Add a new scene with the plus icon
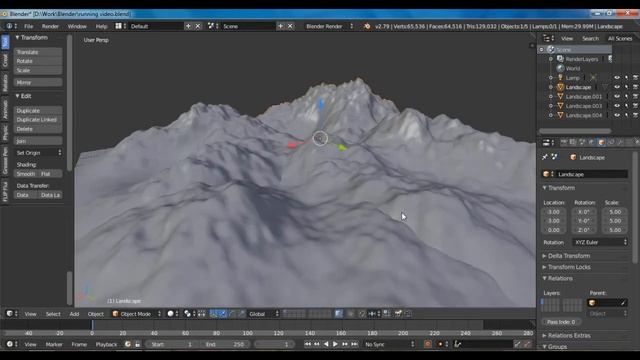This screenshot has height=360, width=640. 280,26
